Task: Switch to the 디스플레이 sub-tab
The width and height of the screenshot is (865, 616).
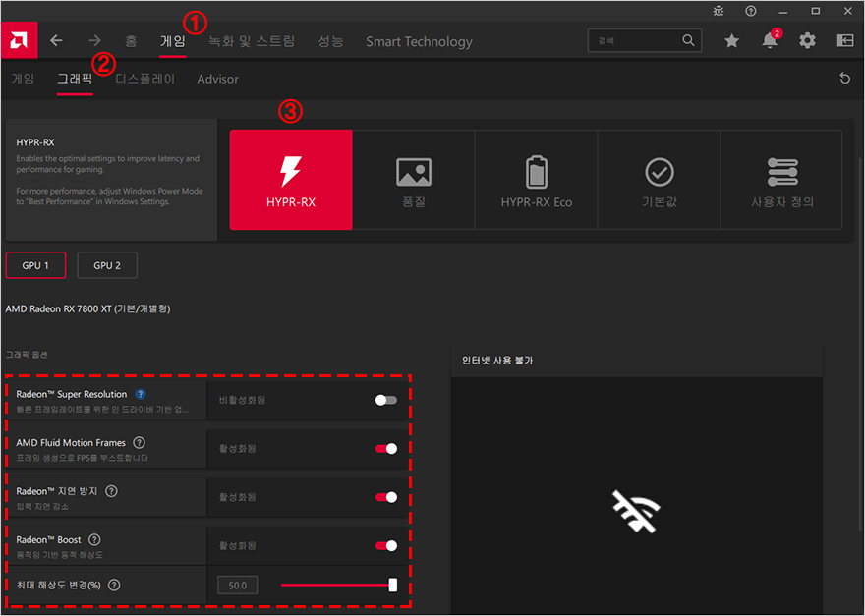Action: tap(145, 79)
